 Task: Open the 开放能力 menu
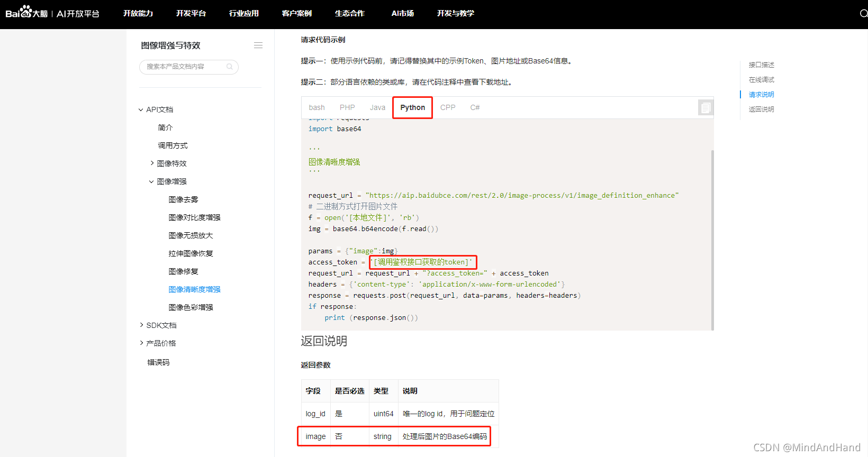(138, 13)
